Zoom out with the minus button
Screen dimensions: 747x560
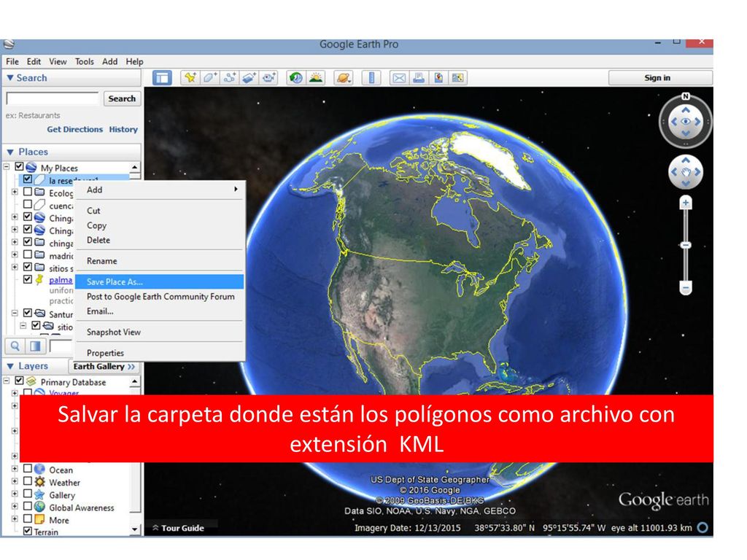pyautogui.click(x=686, y=287)
